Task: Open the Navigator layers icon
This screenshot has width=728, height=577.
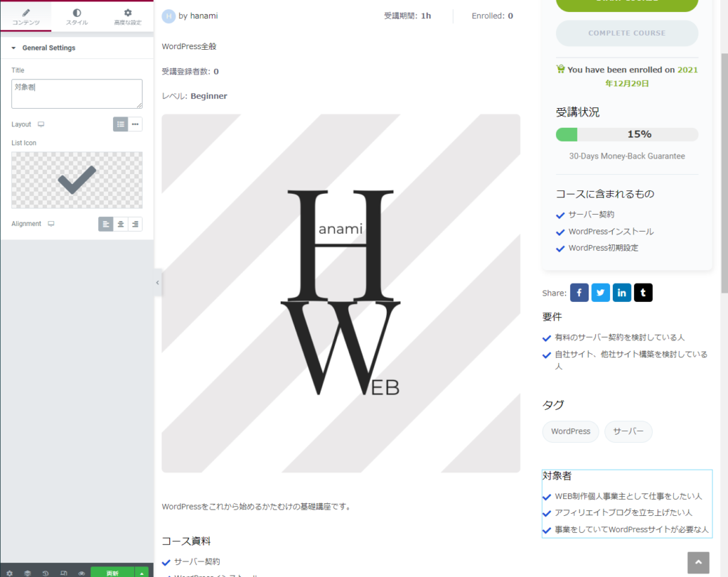Action: point(28,573)
